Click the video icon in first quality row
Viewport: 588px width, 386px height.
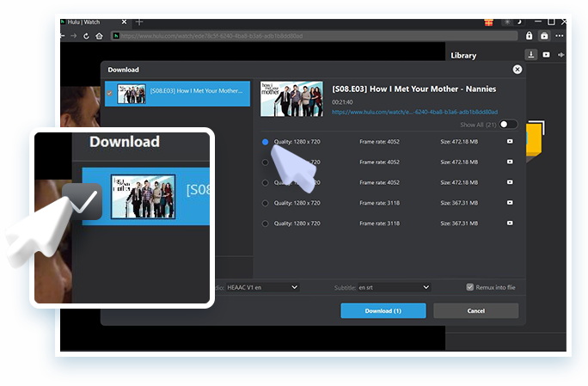[x=510, y=142]
